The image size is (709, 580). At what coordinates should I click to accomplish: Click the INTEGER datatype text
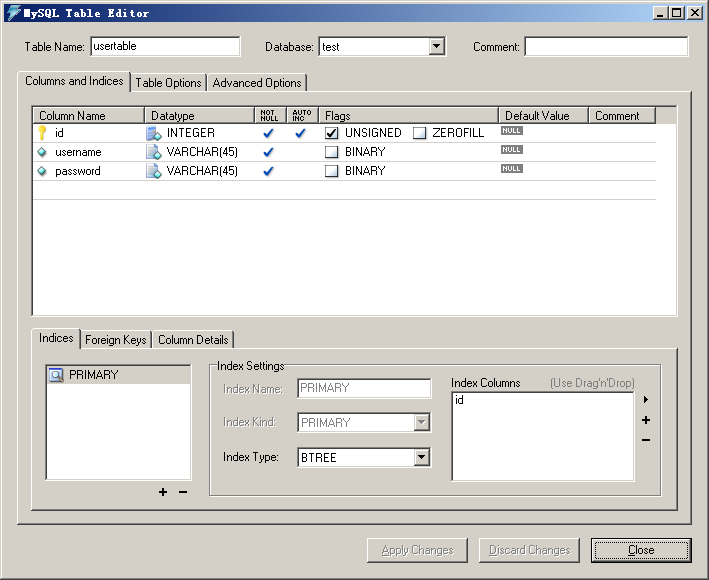(x=191, y=133)
